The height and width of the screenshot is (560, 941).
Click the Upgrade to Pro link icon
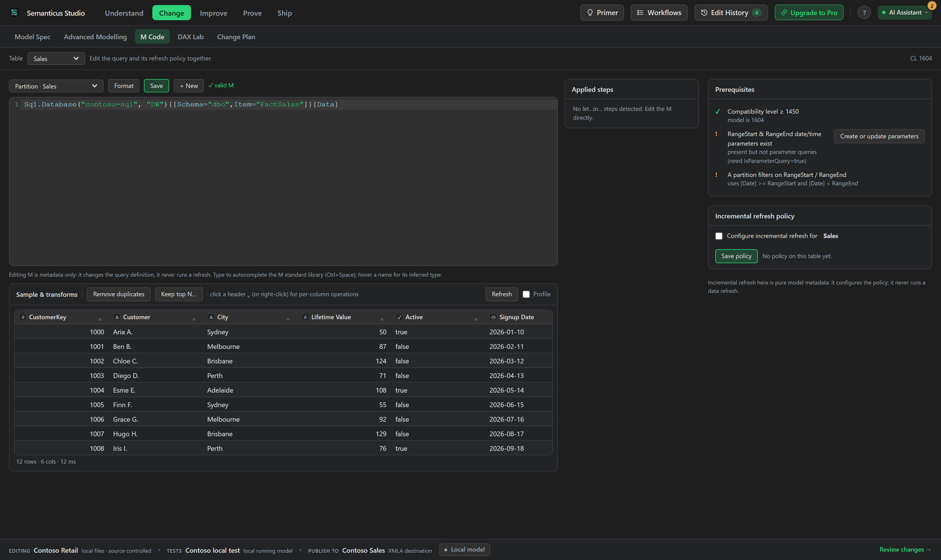coord(784,12)
